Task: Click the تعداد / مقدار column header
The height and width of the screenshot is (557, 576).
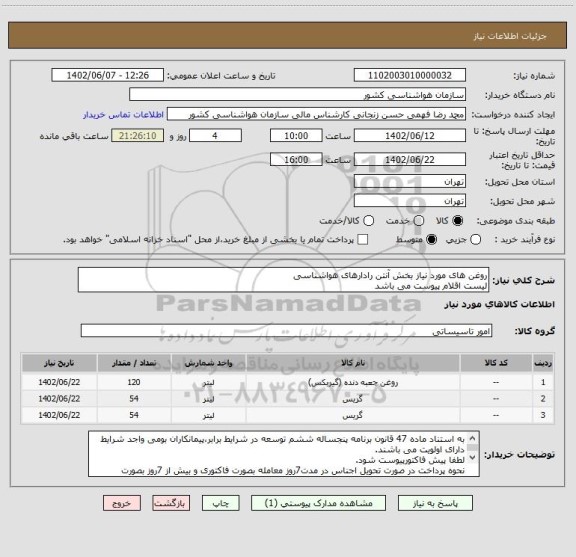Action: pyautogui.click(x=134, y=363)
